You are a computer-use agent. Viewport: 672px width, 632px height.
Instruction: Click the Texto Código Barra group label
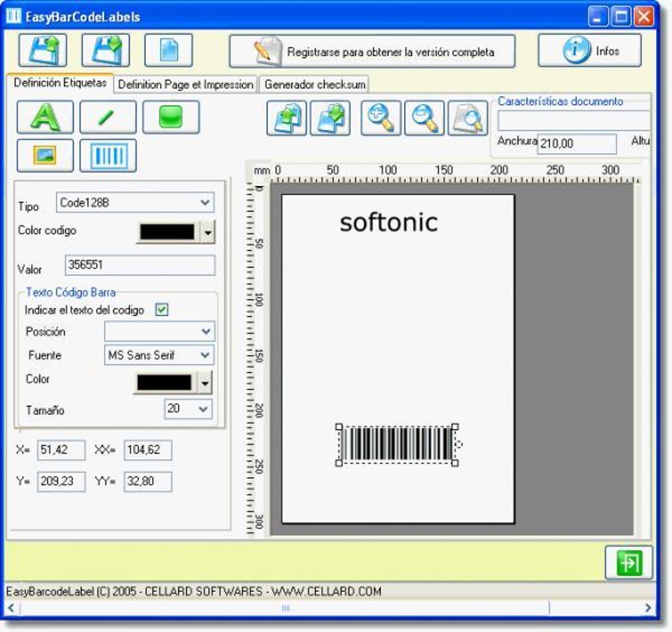pyautogui.click(x=70, y=293)
